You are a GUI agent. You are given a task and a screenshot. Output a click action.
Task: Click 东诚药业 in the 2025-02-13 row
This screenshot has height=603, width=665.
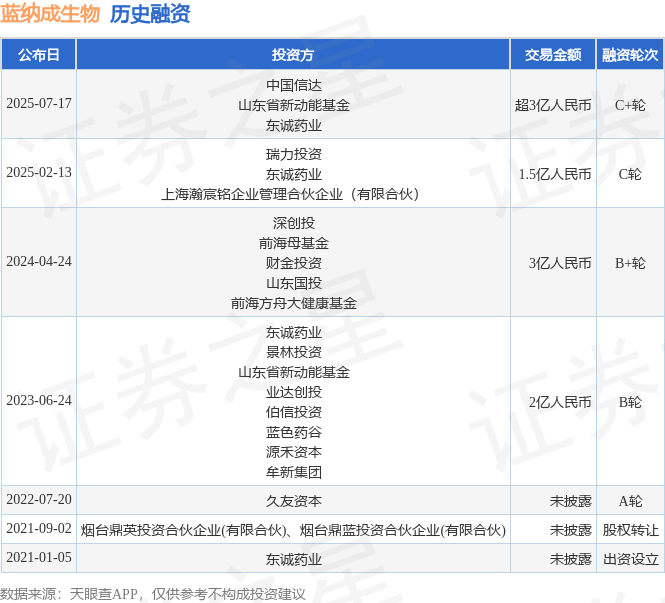[x=293, y=174]
